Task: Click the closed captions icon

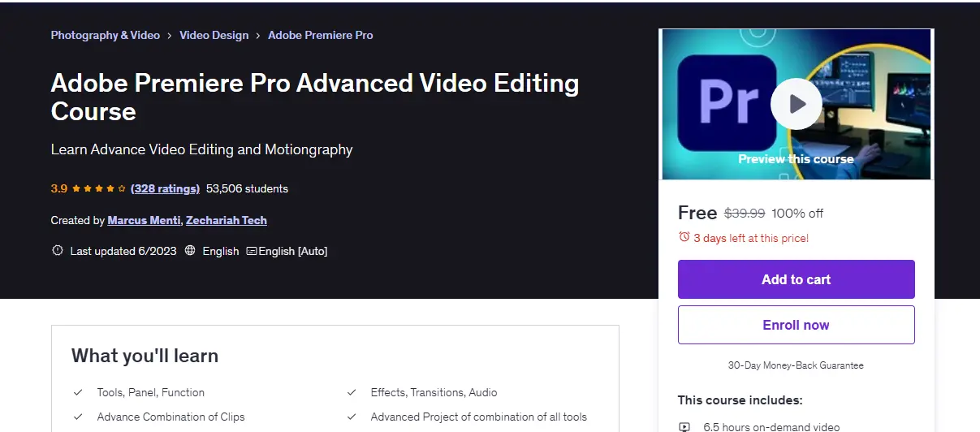Action: tap(251, 251)
